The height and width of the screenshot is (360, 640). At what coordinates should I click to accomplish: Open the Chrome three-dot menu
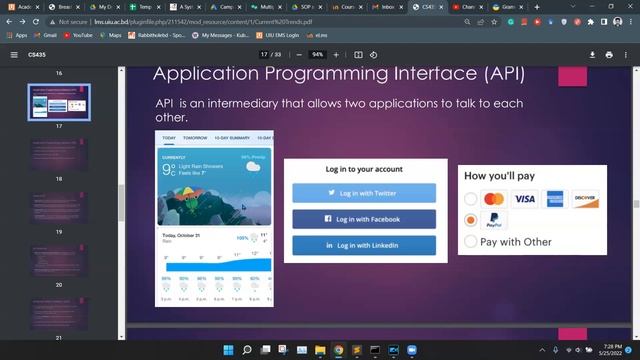point(631,22)
